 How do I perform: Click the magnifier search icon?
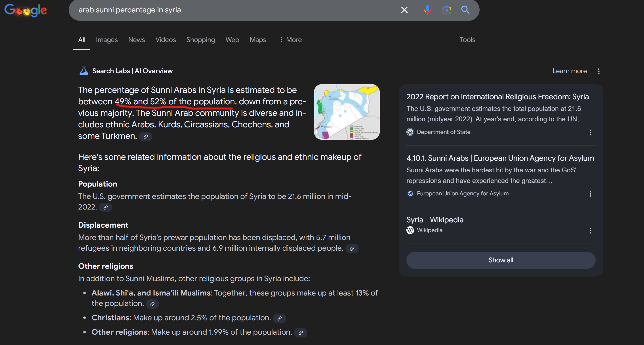(465, 10)
